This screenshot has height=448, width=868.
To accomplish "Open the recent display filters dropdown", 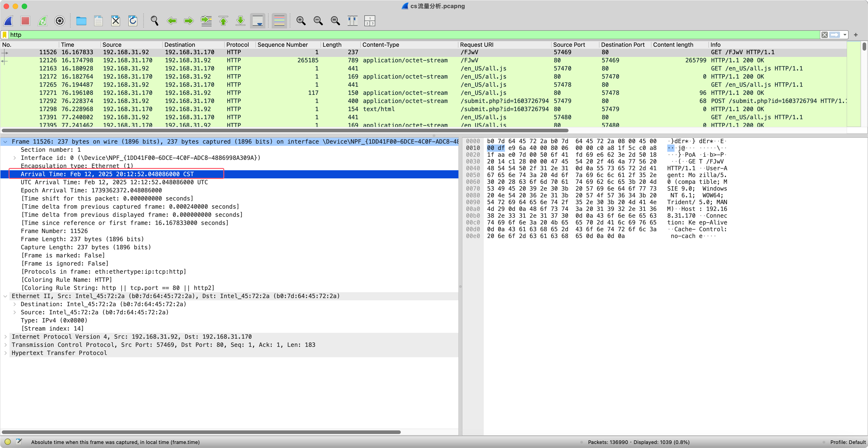I will click(845, 35).
